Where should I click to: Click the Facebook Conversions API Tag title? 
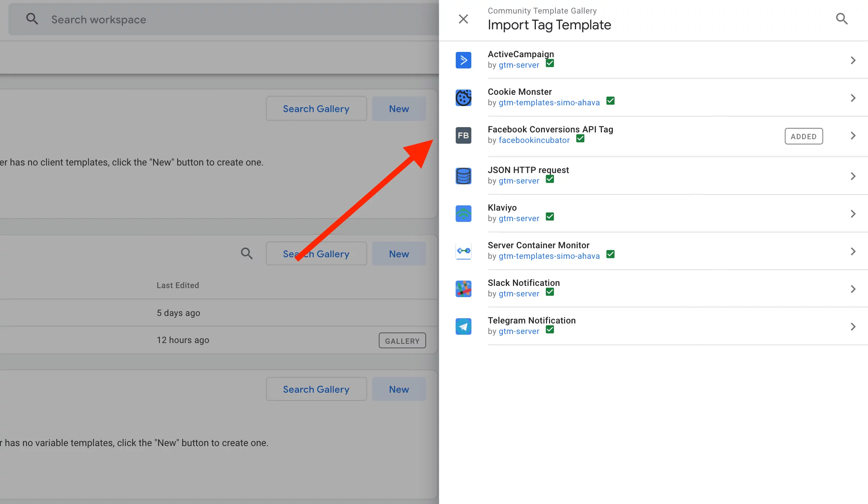(550, 129)
